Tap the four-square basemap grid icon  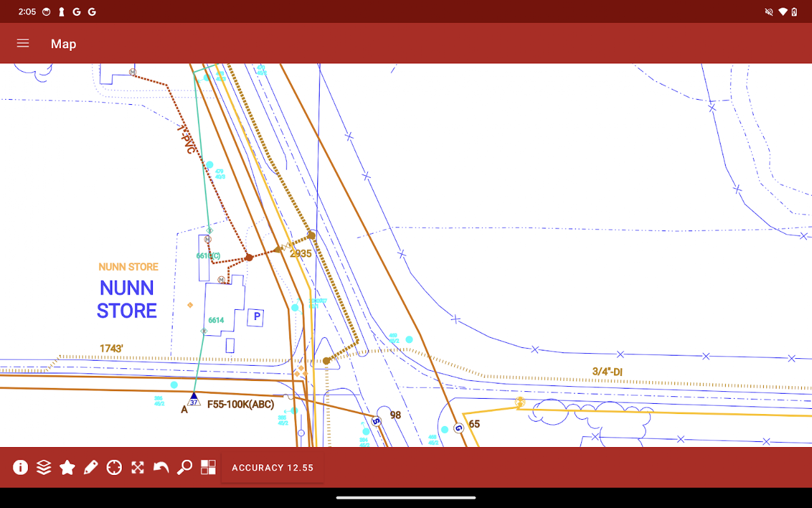pos(208,467)
